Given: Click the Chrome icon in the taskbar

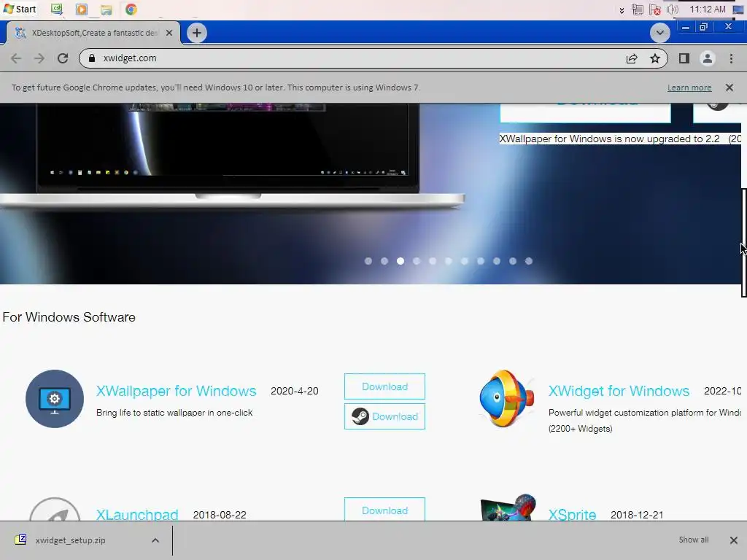Looking at the screenshot, I should pyautogui.click(x=131, y=9).
